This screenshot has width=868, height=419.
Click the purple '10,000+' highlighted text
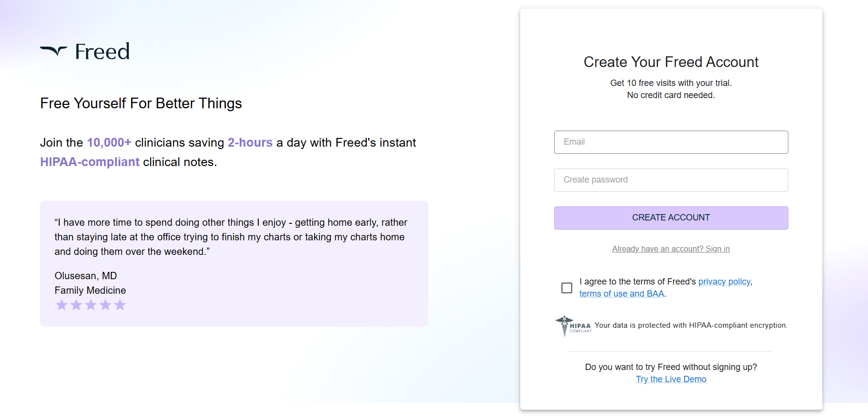(109, 143)
